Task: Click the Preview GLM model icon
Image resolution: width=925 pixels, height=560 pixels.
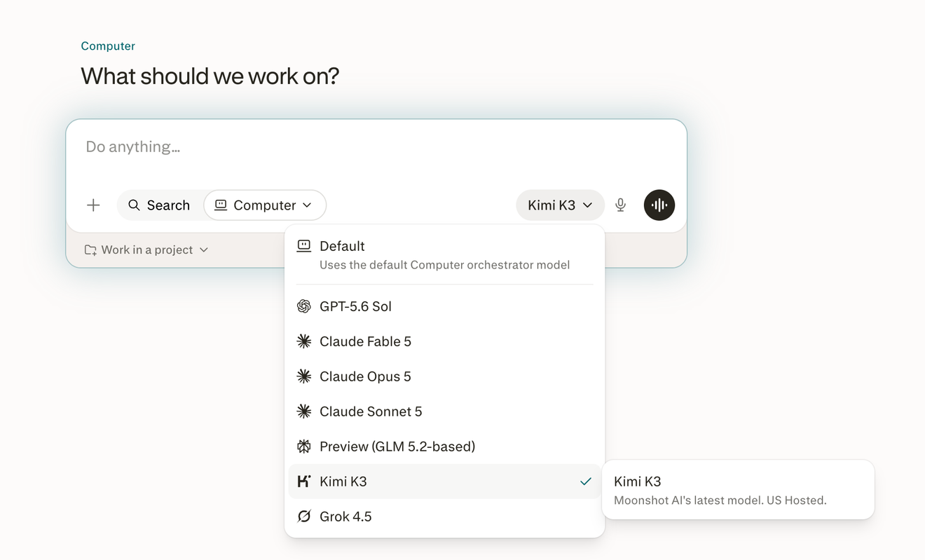Action: click(303, 446)
